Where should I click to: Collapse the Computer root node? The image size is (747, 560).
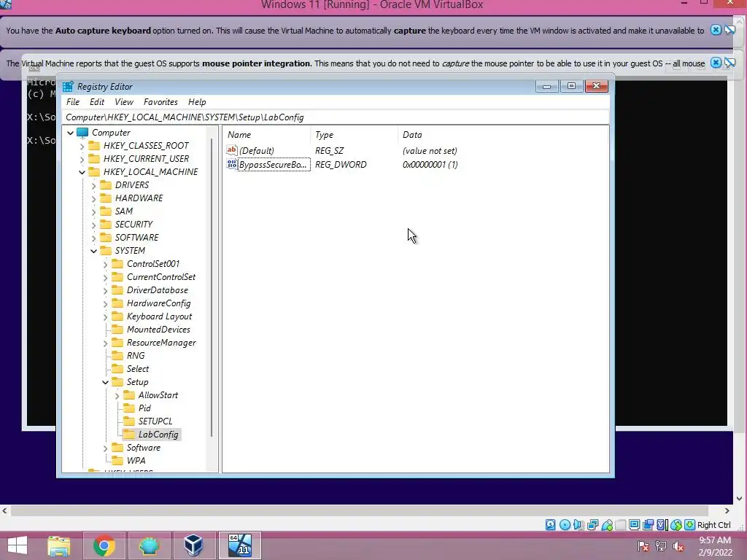71,133
